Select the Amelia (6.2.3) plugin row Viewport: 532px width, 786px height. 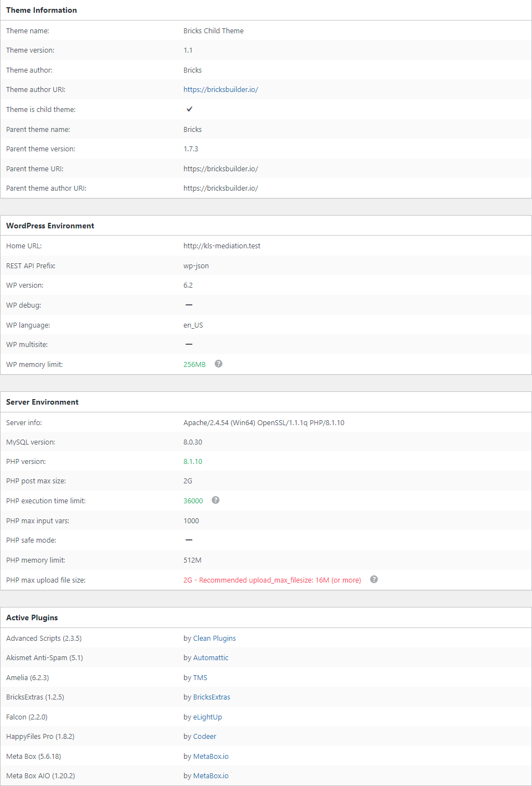266,678
